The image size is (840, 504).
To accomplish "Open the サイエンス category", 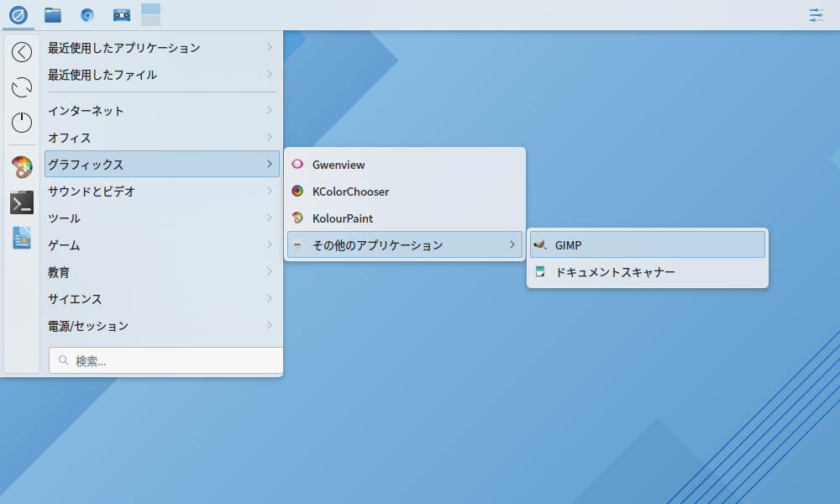I will (x=162, y=298).
